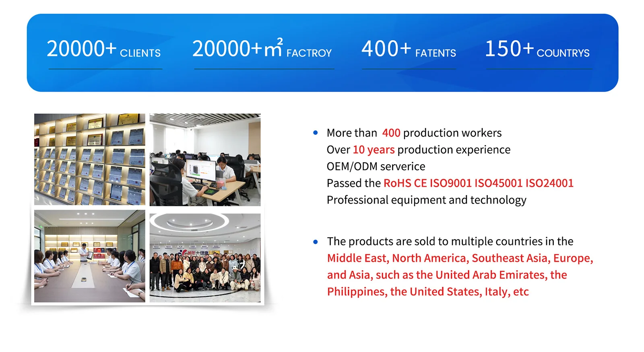Open the office workers at computers photo
644x352 pixels.
(205, 160)
